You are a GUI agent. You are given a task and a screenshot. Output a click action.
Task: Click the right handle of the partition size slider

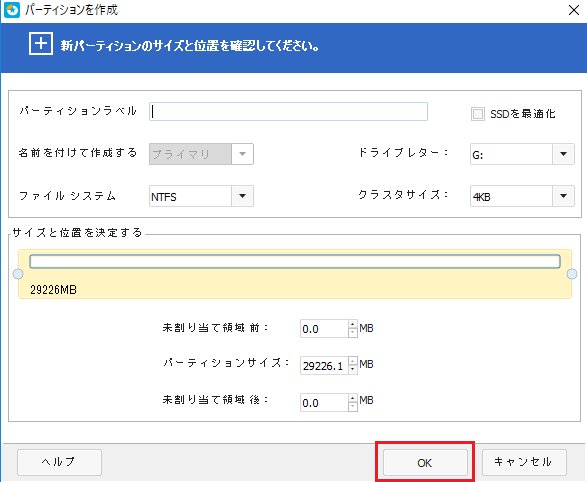click(x=572, y=274)
